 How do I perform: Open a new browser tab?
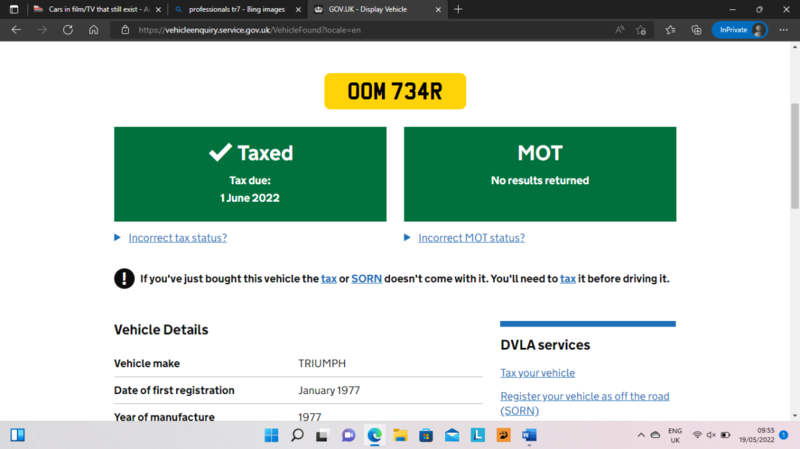coord(458,9)
